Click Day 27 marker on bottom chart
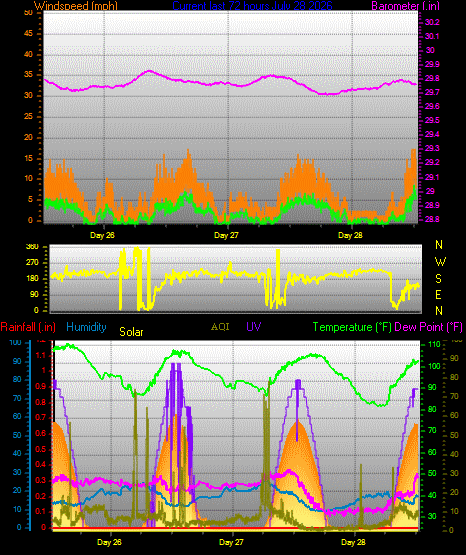466x555 pixels. click(x=231, y=542)
